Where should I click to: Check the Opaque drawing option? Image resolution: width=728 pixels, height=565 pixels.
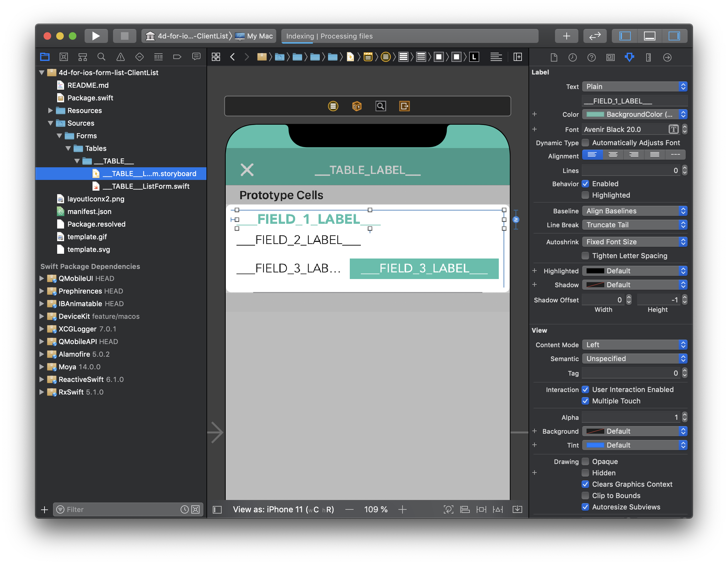[585, 461]
